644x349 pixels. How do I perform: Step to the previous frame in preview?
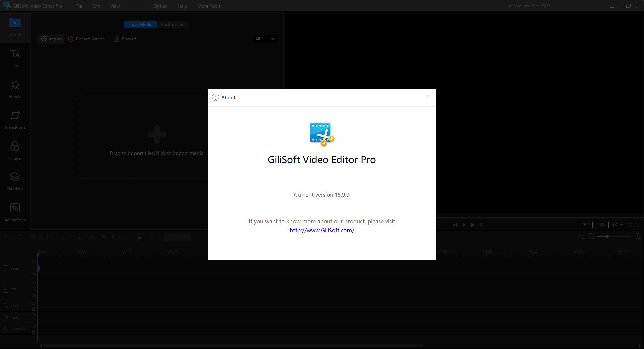coord(455,225)
